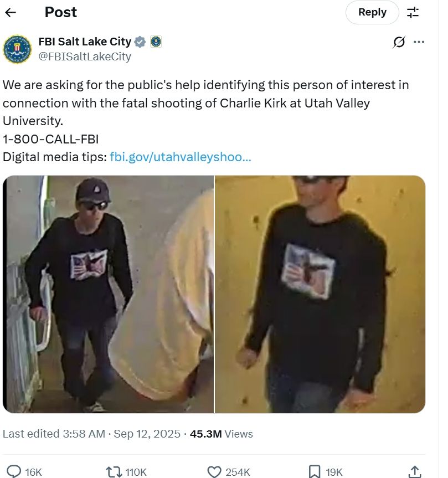448x478 pixels.
Task: Open the left surveillance photo
Action: [x=108, y=294]
